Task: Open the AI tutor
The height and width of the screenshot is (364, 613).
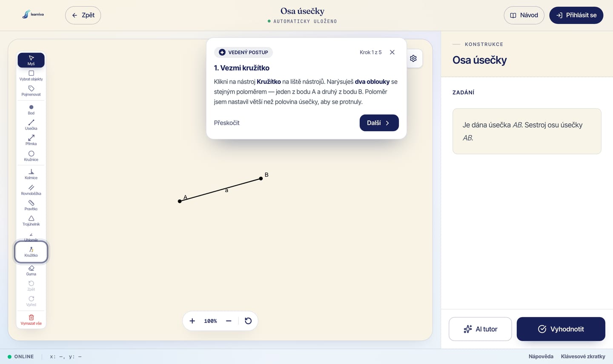Action: pos(480,329)
